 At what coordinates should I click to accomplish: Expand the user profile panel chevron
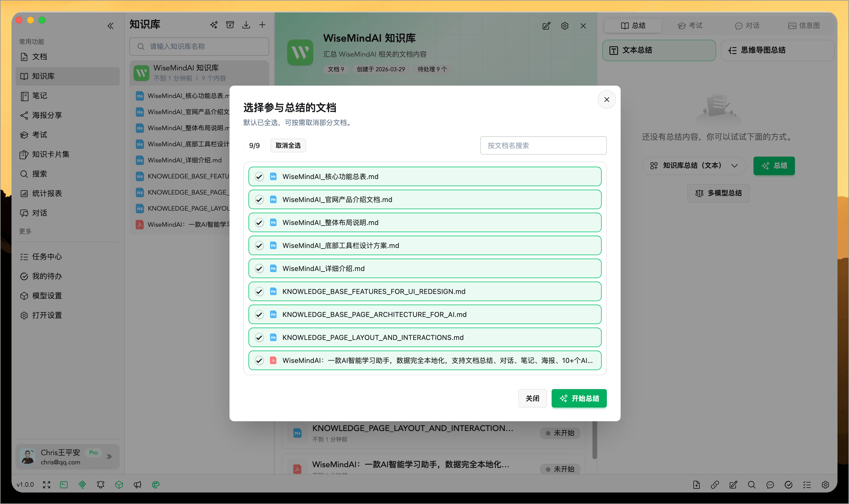tap(109, 457)
